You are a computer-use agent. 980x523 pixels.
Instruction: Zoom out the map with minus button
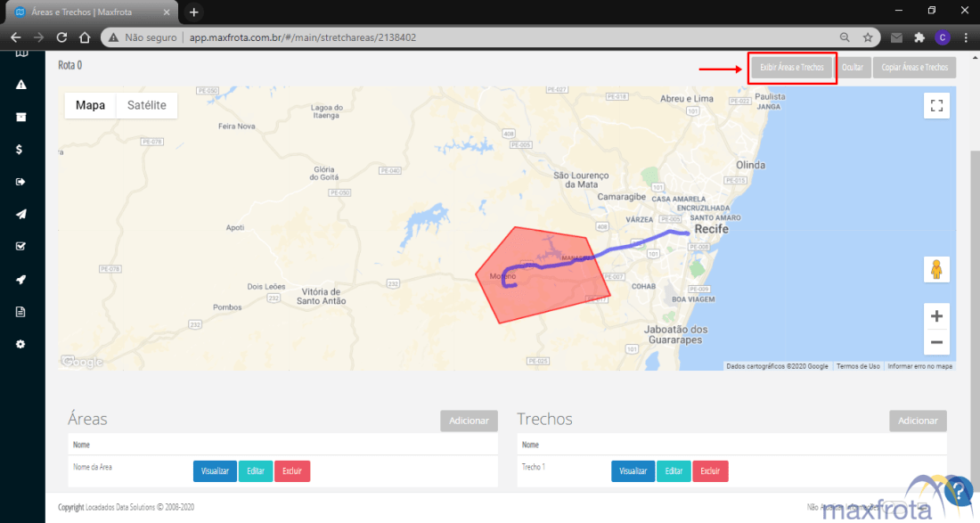click(x=936, y=341)
